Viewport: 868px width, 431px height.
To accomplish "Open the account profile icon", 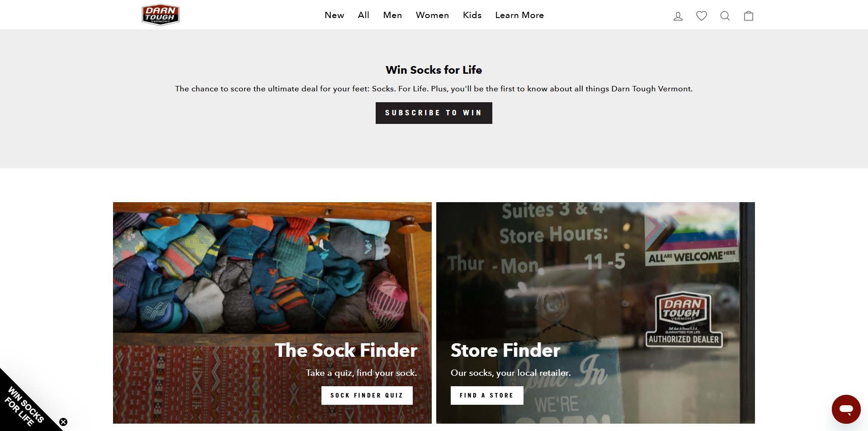I will (678, 16).
